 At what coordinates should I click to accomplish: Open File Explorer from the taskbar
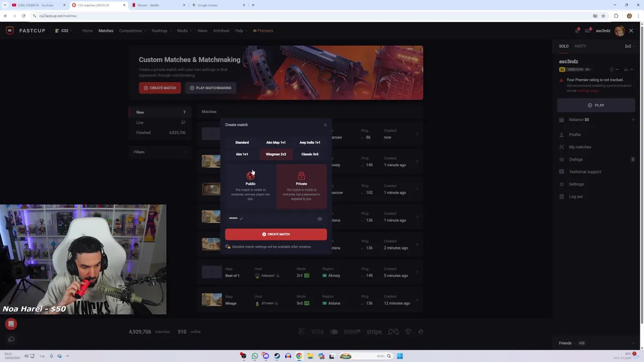[310, 356]
